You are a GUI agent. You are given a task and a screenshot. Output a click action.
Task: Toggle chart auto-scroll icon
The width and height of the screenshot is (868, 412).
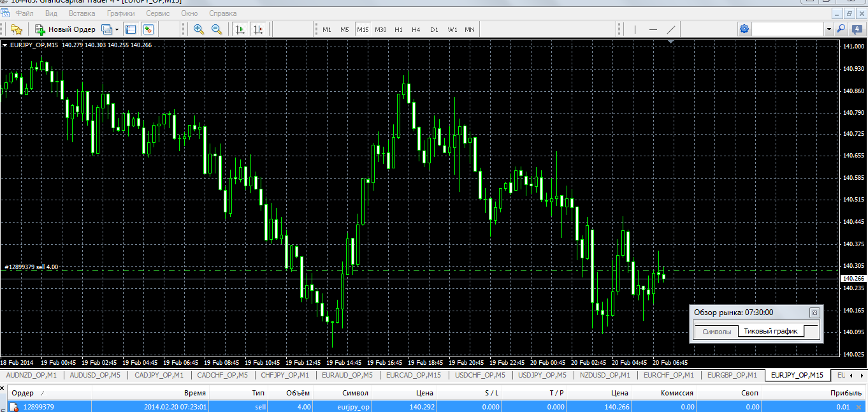(240, 29)
